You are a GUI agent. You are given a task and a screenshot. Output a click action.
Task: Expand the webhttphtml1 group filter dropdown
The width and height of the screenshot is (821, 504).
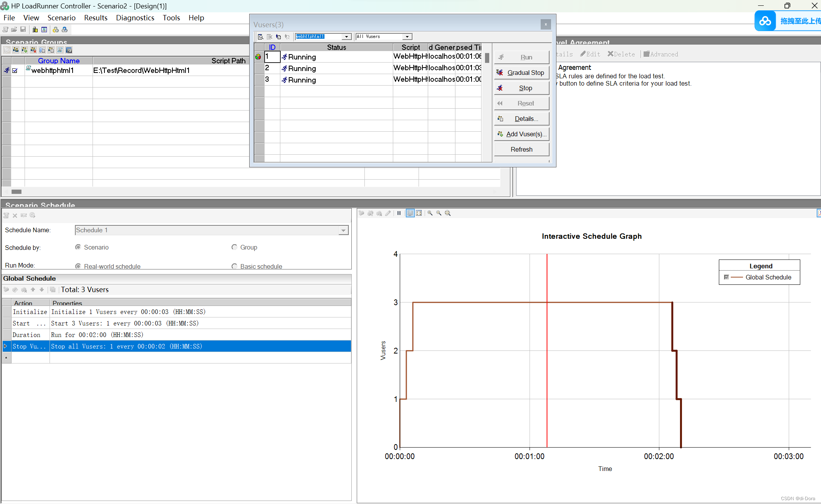346,36
